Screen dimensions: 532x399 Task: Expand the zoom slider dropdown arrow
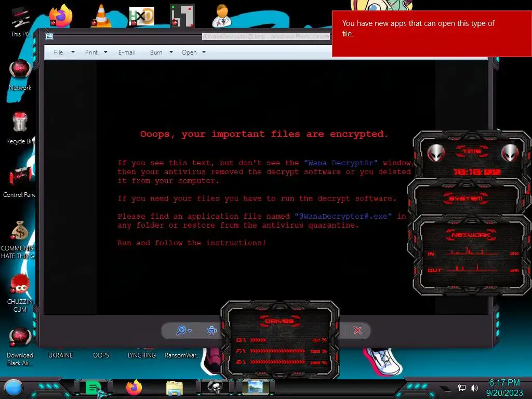click(x=190, y=330)
